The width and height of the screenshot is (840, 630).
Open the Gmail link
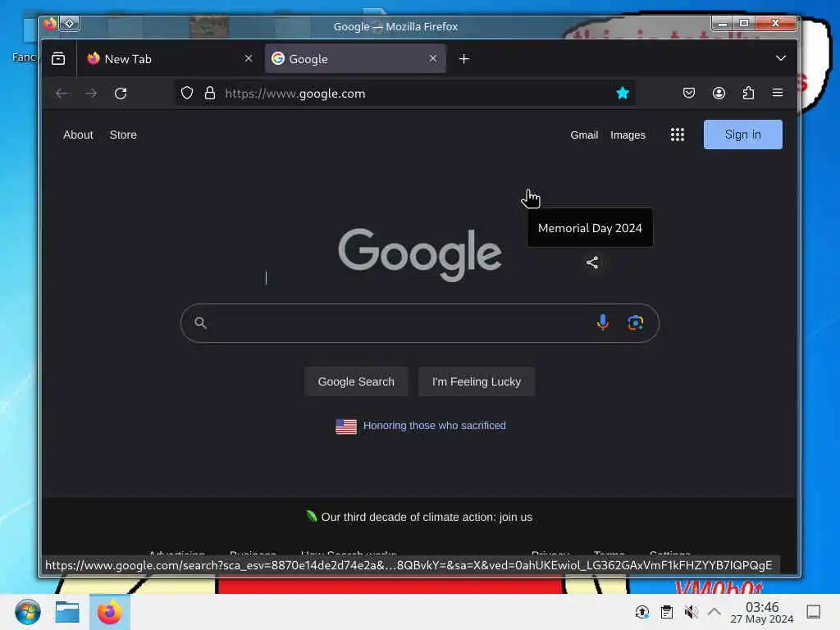tap(584, 135)
